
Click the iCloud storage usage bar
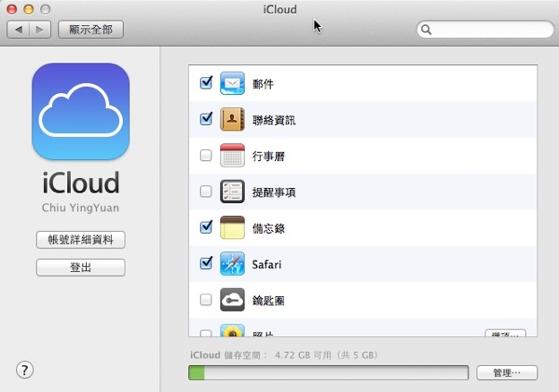pos(328,372)
